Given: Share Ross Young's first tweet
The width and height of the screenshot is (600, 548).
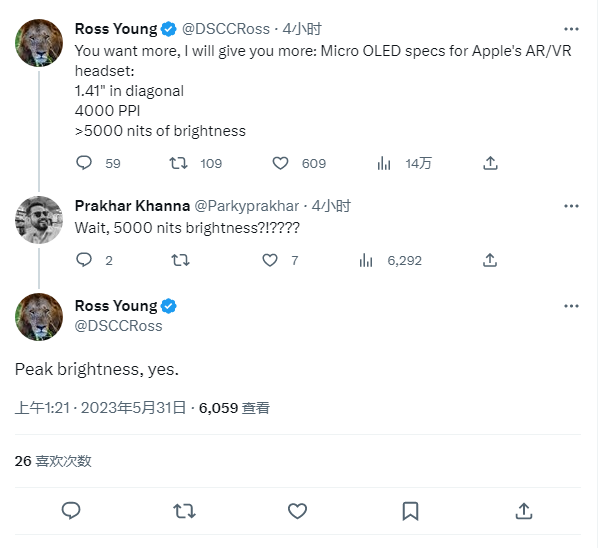Looking at the screenshot, I should (x=490, y=163).
